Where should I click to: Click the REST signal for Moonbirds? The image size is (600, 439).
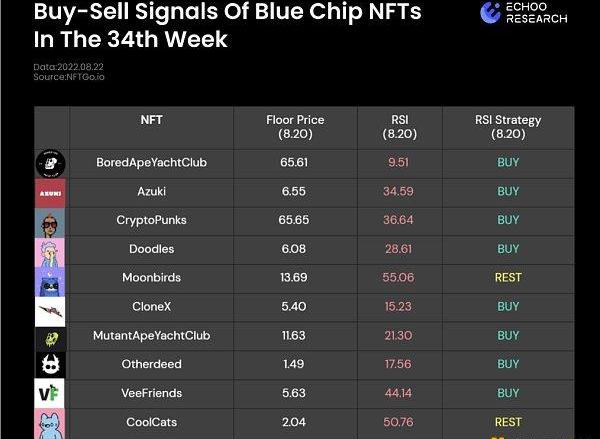508,278
